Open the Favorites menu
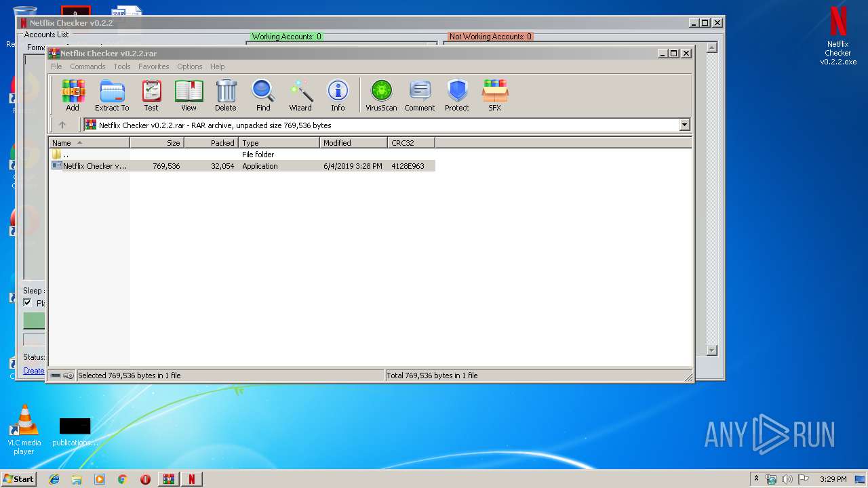The image size is (868, 488). tap(154, 66)
